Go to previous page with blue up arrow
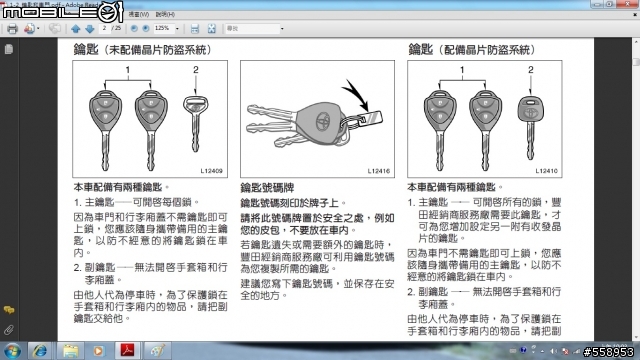 tap(76, 29)
